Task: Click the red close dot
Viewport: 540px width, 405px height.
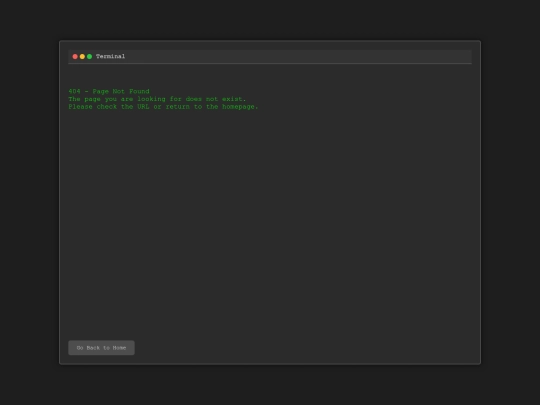Action: pos(75,56)
